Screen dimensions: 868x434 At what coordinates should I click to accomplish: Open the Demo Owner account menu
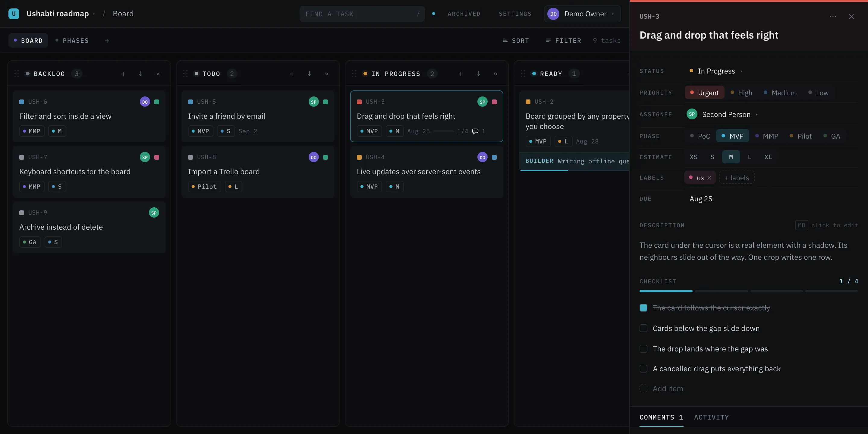582,14
